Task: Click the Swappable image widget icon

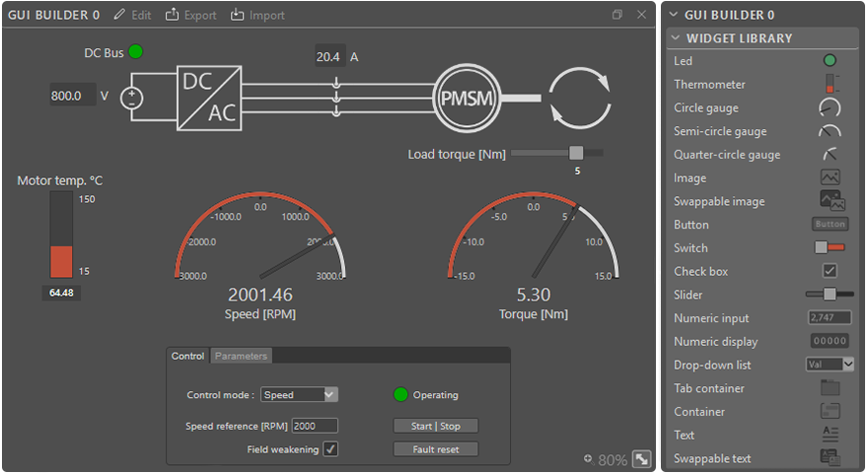Action: point(832,201)
